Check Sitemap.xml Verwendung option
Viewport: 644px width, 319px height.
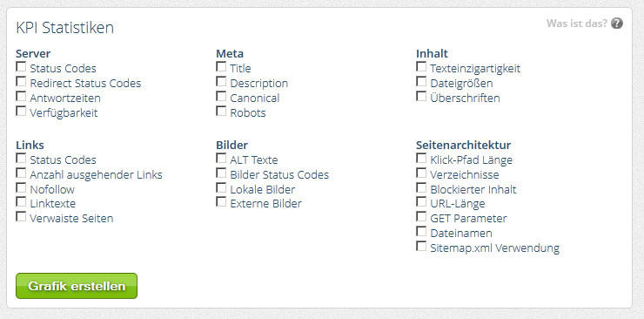click(x=421, y=247)
